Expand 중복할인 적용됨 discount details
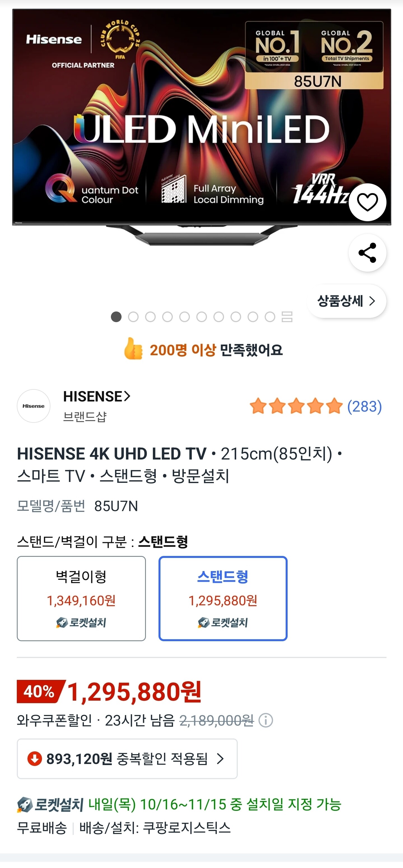This screenshot has width=403, height=868. [x=127, y=759]
